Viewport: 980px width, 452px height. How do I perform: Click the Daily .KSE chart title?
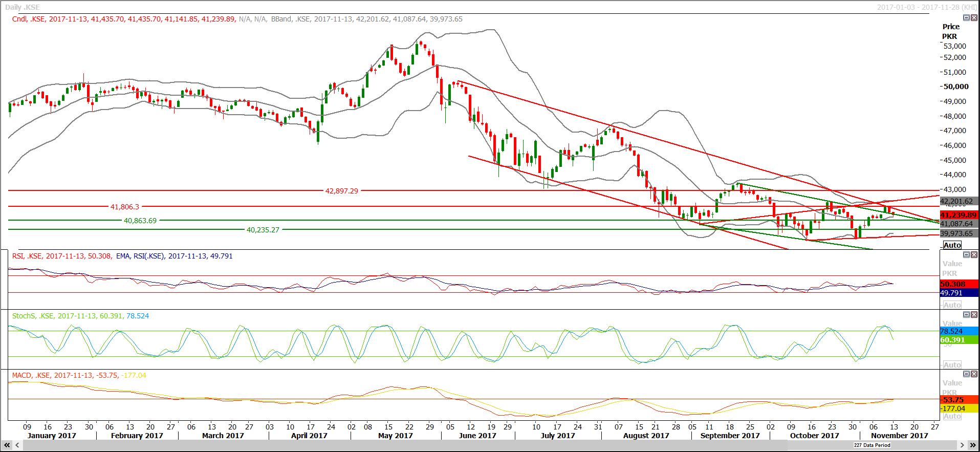coord(23,7)
